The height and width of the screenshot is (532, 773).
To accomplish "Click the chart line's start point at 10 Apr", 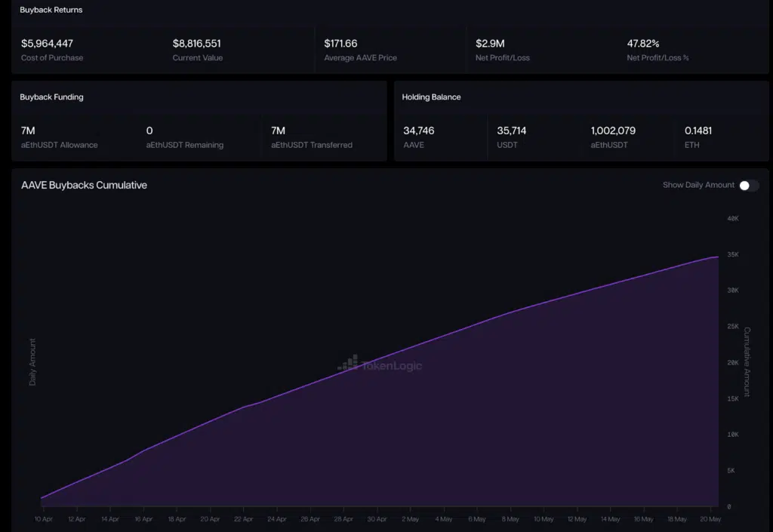I will pos(42,498).
